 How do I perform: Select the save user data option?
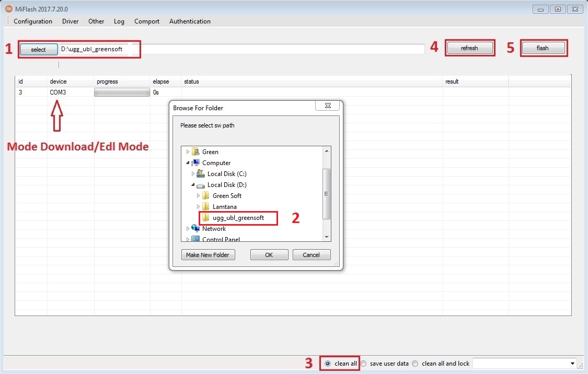point(363,364)
